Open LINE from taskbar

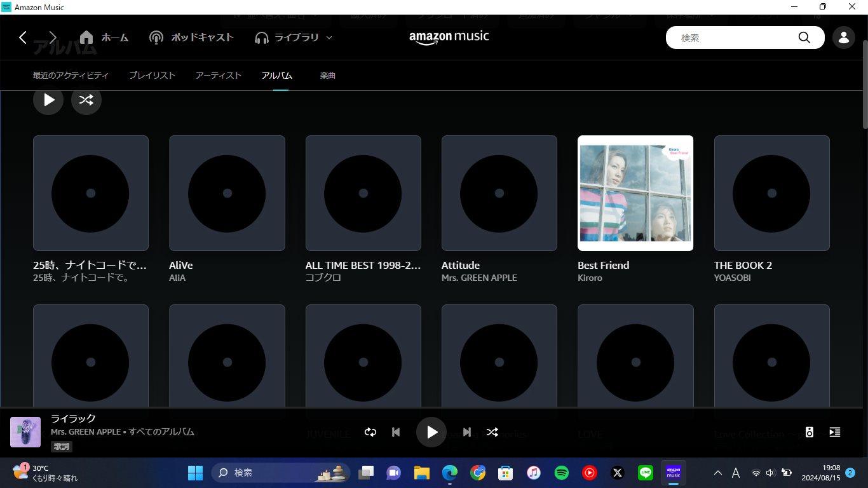tap(646, 473)
